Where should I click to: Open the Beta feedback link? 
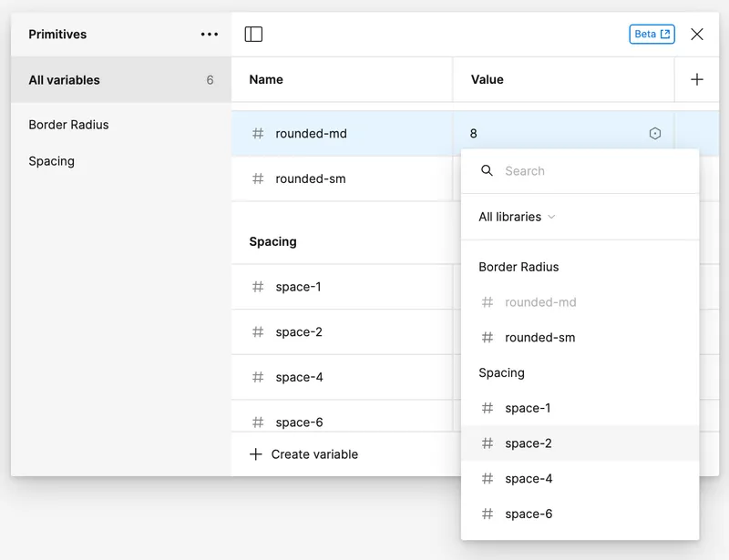click(x=651, y=33)
